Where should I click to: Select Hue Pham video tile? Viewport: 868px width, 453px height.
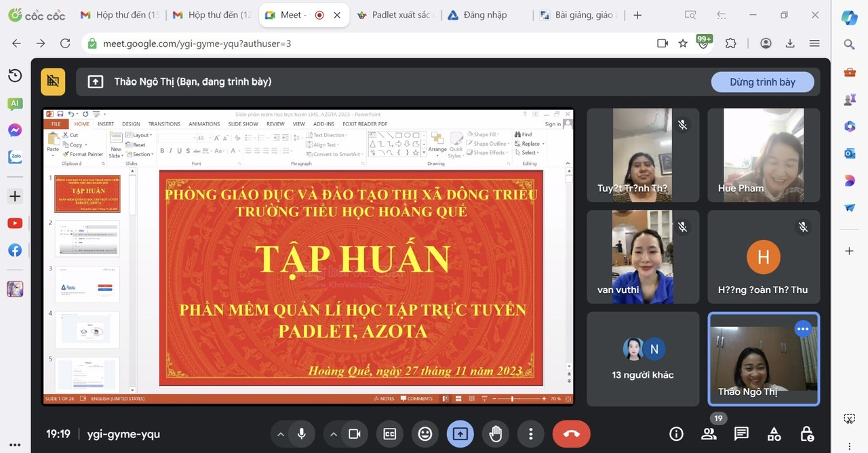click(x=764, y=155)
